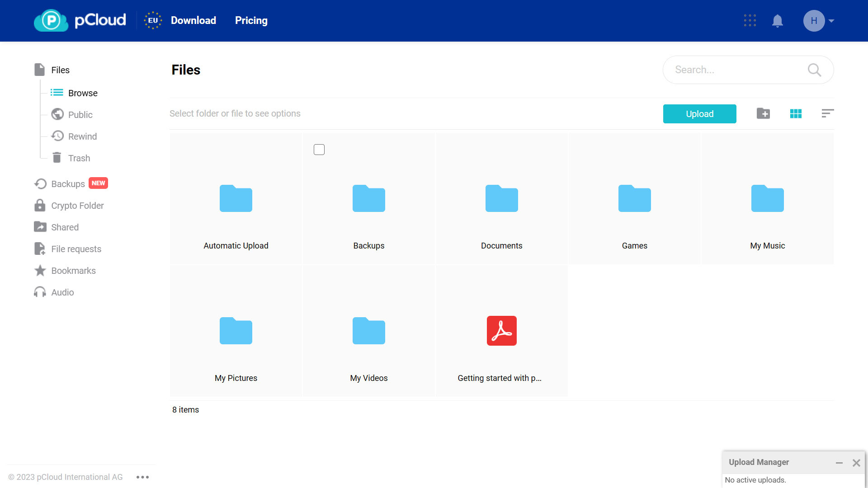Image resolution: width=868 pixels, height=488 pixels.
Task: Expand the Files tree item
Action: coord(60,70)
